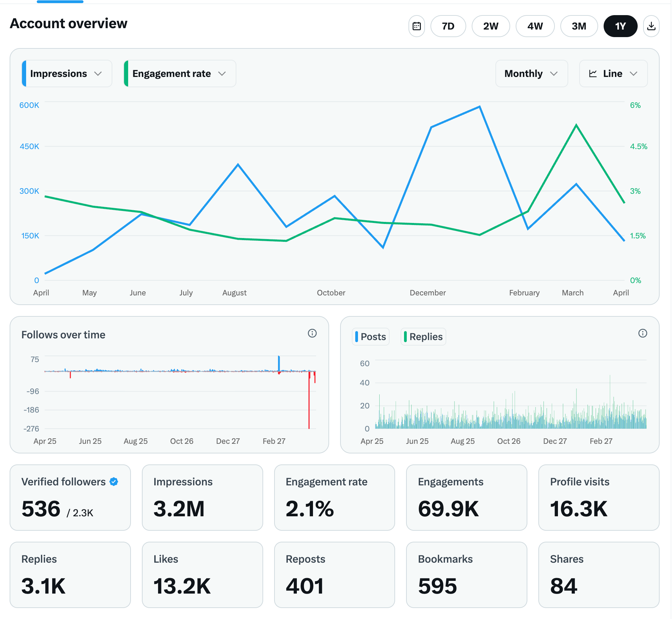This screenshot has width=672, height=619.
Task: Click the blue Impressions color bar
Action: [24, 74]
